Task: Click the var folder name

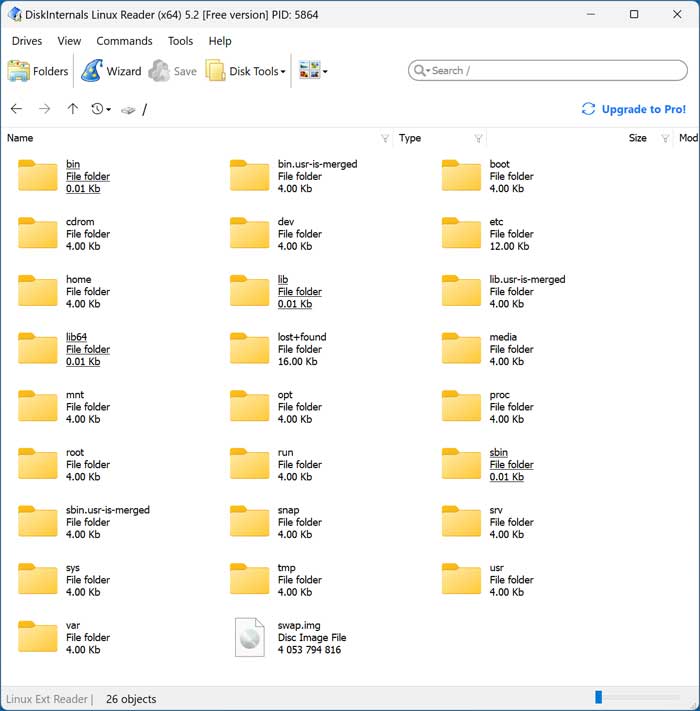Action: 73,625
